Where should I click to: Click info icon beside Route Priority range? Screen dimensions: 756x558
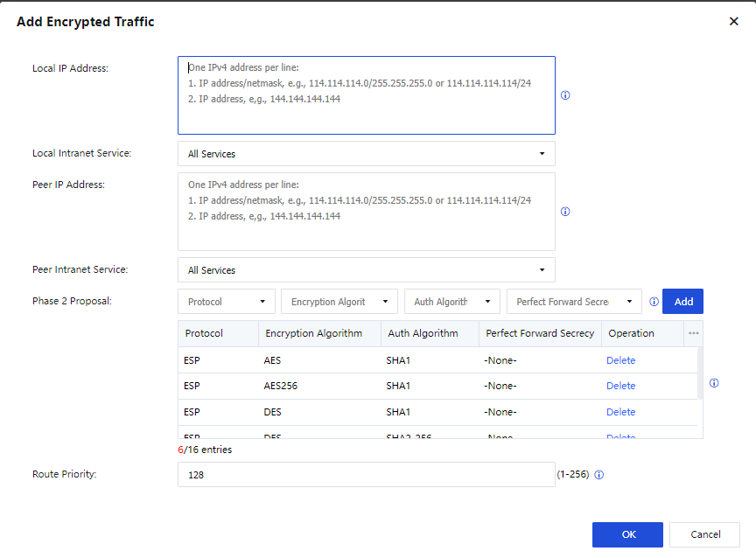(x=599, y=475)
